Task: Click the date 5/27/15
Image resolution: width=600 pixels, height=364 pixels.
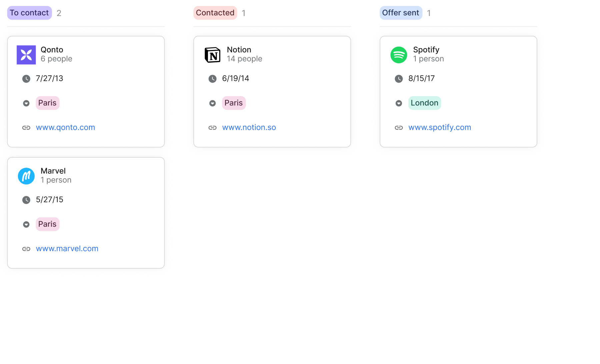Action: point(49,200)
